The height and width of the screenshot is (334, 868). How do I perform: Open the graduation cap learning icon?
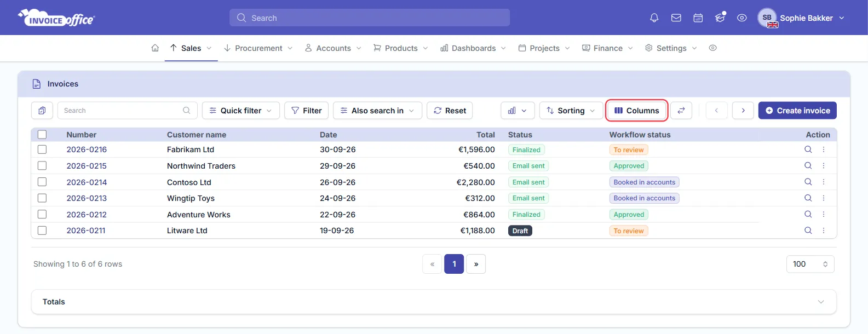tap(720, 18)
